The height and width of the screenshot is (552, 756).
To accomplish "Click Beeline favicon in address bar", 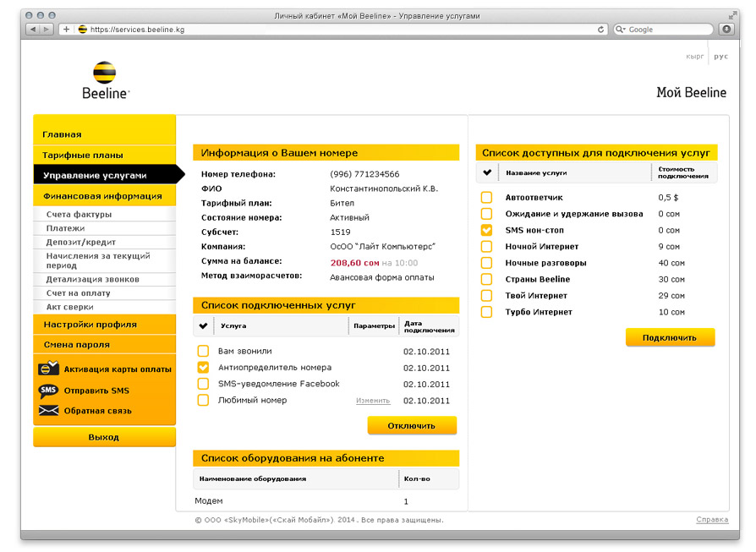I will (x=82, y=30).
